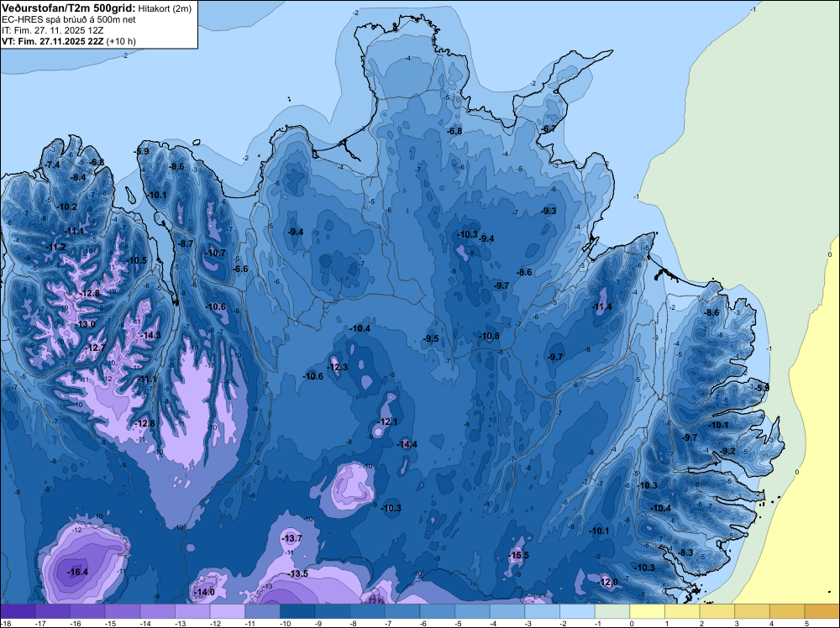Viewport: 840px width, 628px height.
Task: Pick legend swatch between -6 and -5
Action: [437, 611]
